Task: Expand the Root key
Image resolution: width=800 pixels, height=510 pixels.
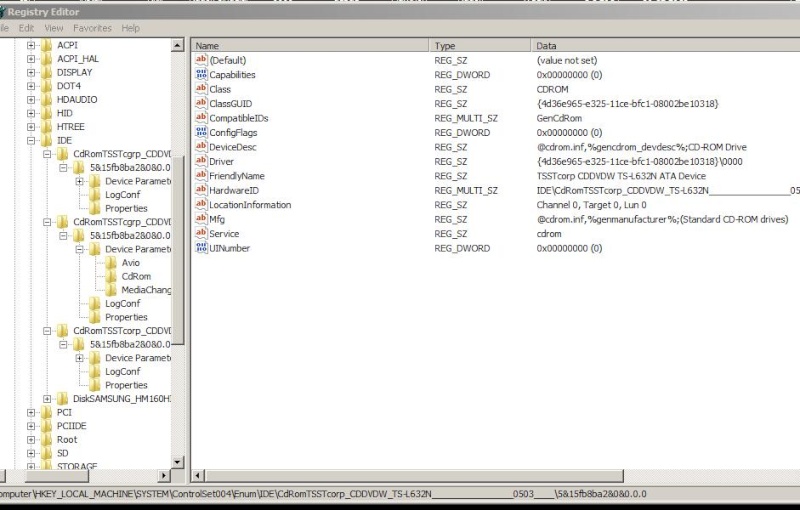Action: click(x=31, y=440)
